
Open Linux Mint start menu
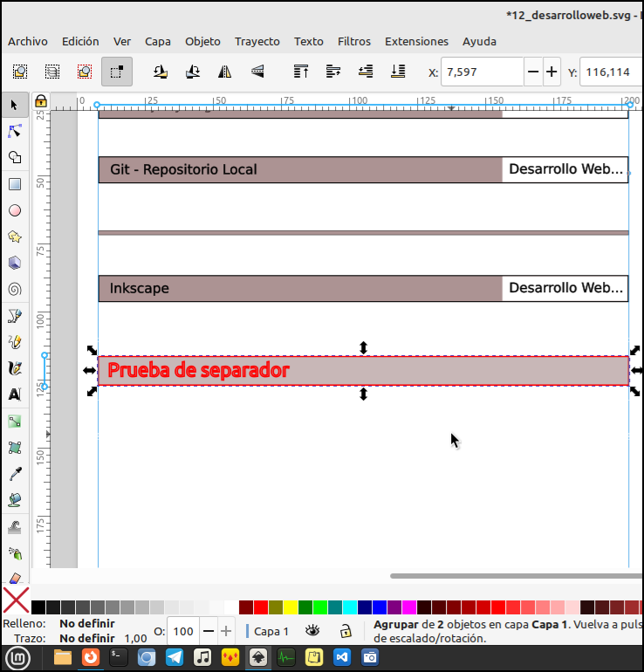click(17, 658)
